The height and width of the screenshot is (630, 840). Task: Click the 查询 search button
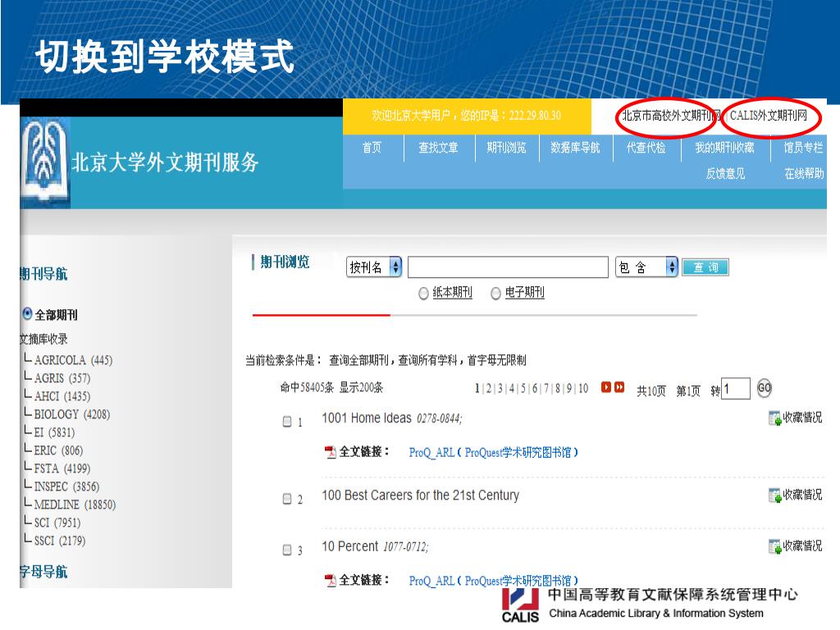point(705,267)
